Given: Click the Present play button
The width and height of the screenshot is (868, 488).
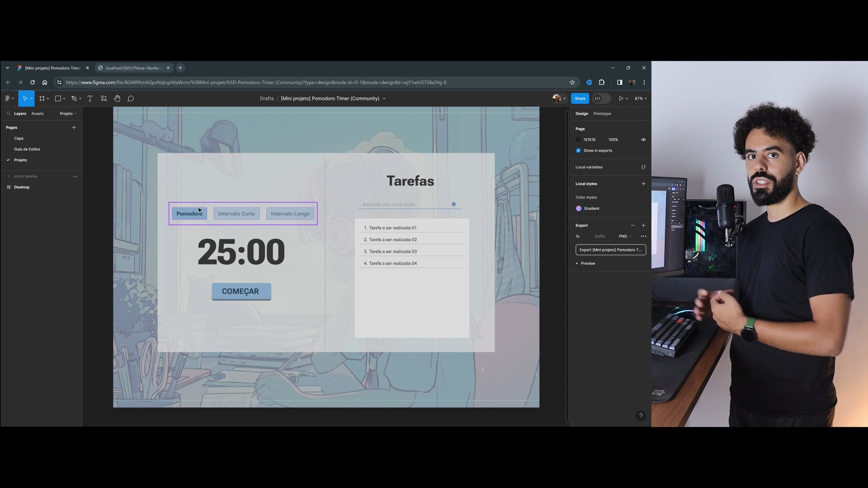Looking at the screenshot, I should (x=621, y=99).
